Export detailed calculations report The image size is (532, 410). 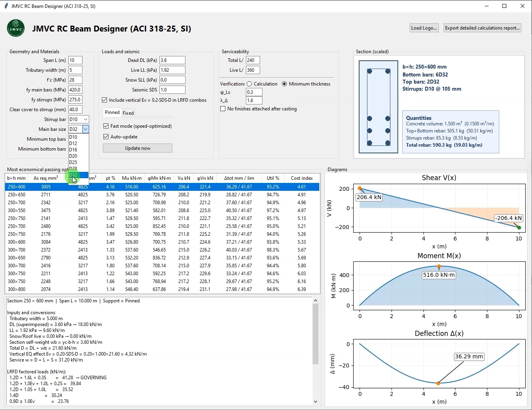point(482,28)
